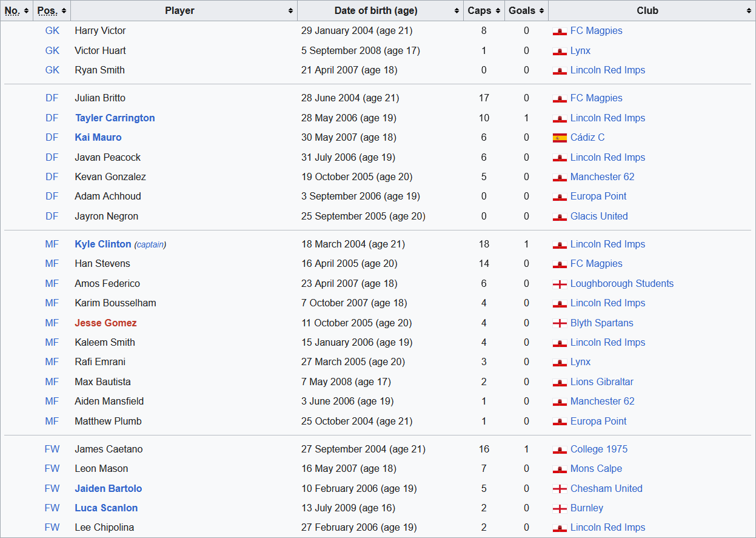
Task: Sort table by the Goals column
Action: click(526, 11)
